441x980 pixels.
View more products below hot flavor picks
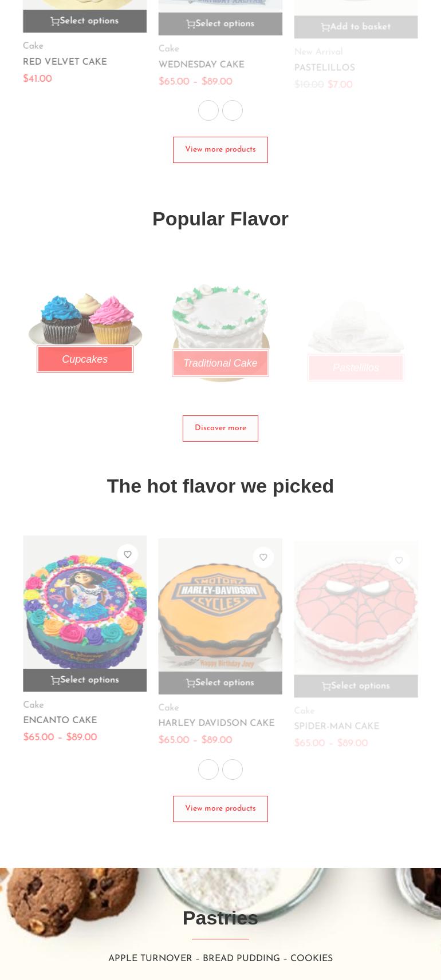[220, 809]
